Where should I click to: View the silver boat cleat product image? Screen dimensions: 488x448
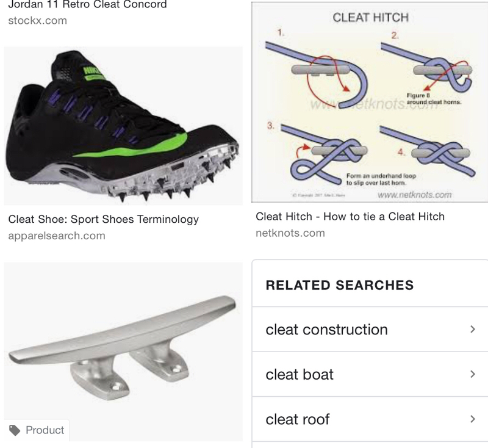click(123, 352)
